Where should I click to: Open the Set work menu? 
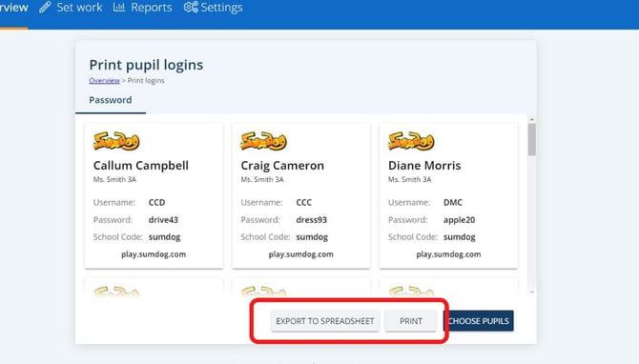[x=71, y=8]
